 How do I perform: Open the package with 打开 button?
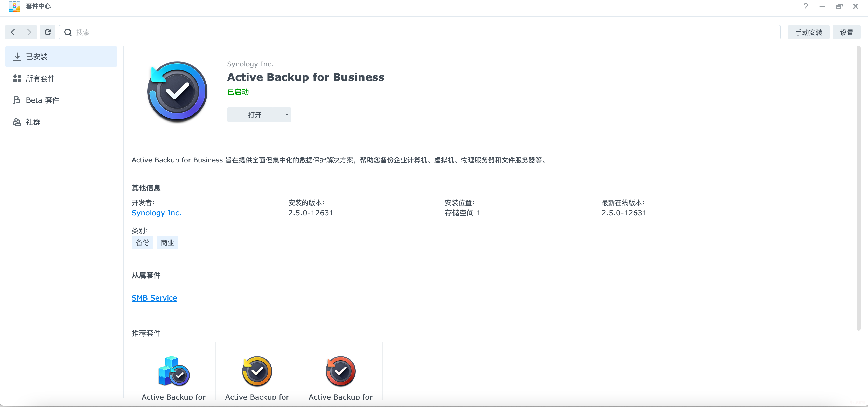point(255,115)
